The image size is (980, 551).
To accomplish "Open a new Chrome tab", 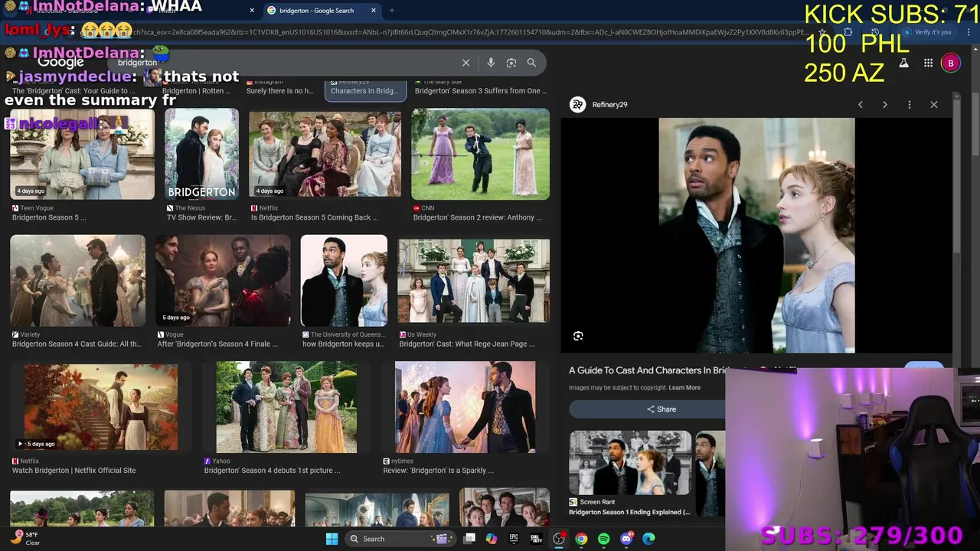I will point(392,11).
